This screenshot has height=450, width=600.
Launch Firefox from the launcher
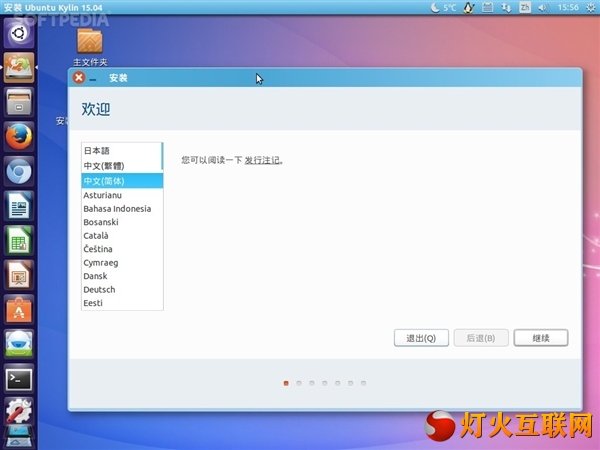coord(19,137)
